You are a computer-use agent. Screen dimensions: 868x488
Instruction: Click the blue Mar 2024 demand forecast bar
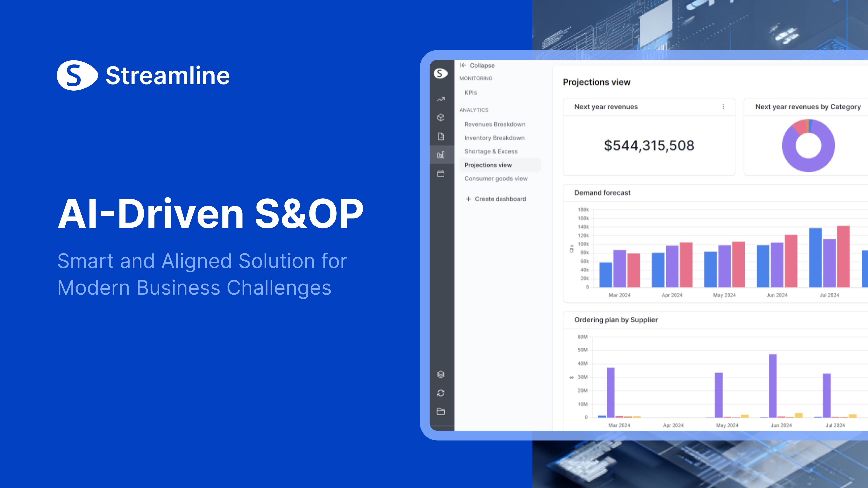606,275
